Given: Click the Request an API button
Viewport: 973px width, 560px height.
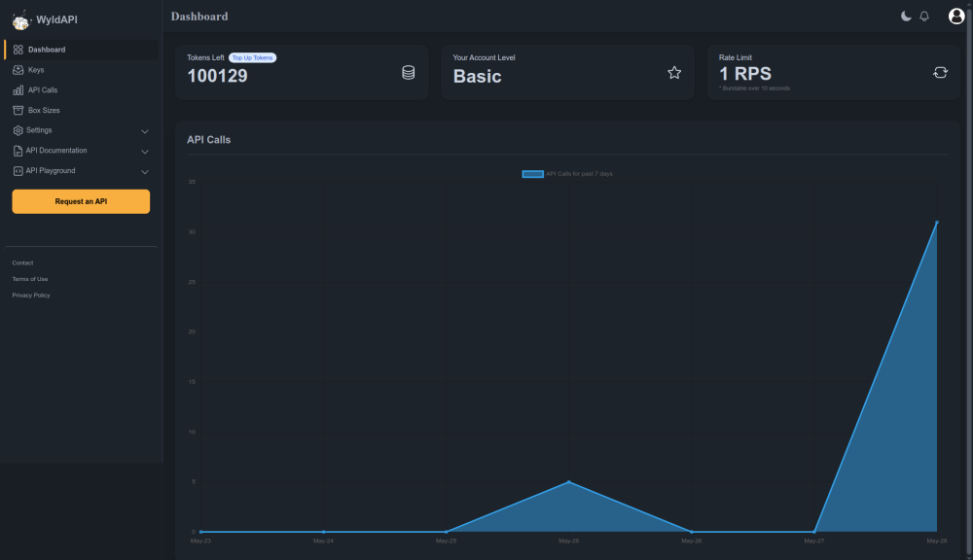Looking at the screenshot, I should click(x=80, y=200).
